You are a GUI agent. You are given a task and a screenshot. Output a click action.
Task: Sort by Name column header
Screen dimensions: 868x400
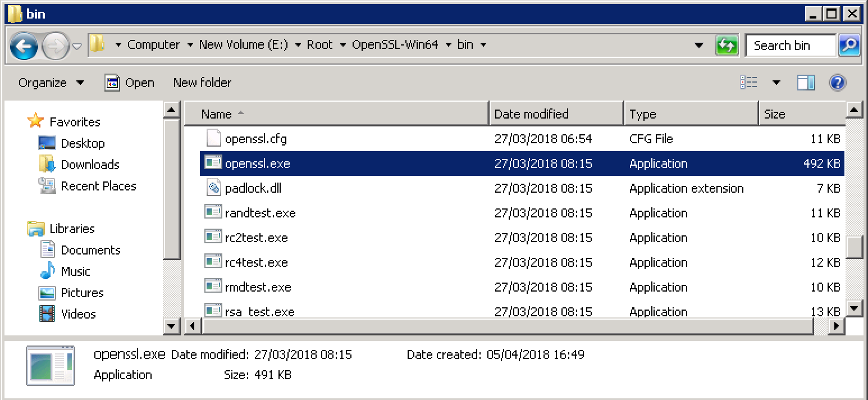pyautogui.click(x=337, y=114)
